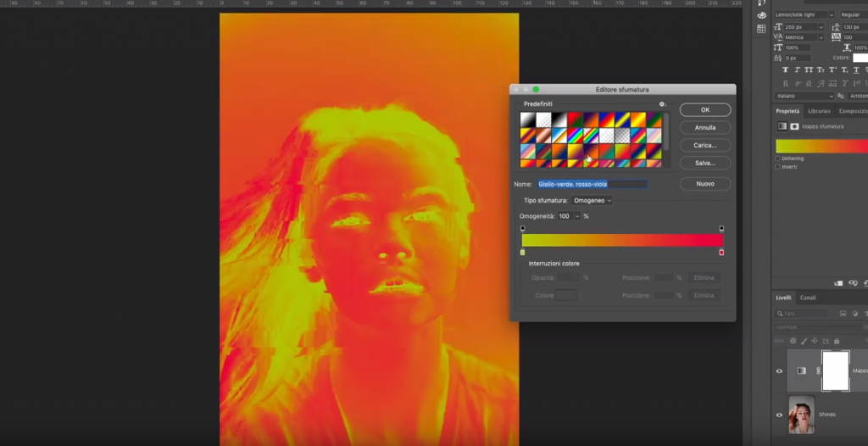Click the gradient map adjustment icon in Properties
868x446 pixels.
click(x=782, y=126)
